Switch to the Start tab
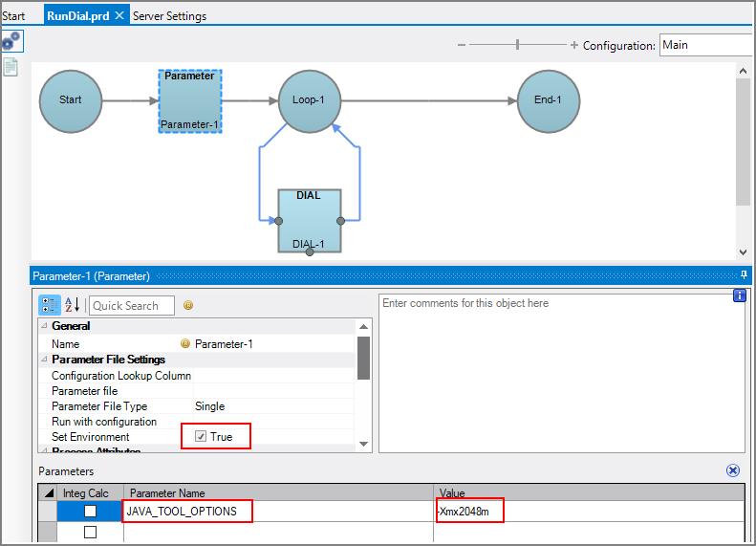The height and width of the screenshot is (546, 756). point(13,16)
